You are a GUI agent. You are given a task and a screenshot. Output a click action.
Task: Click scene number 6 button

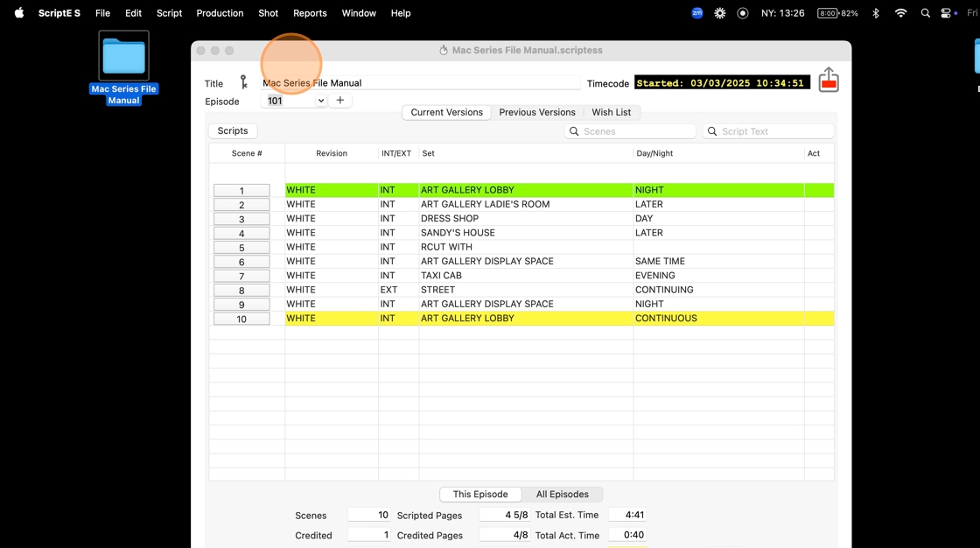tap(241, 262)
